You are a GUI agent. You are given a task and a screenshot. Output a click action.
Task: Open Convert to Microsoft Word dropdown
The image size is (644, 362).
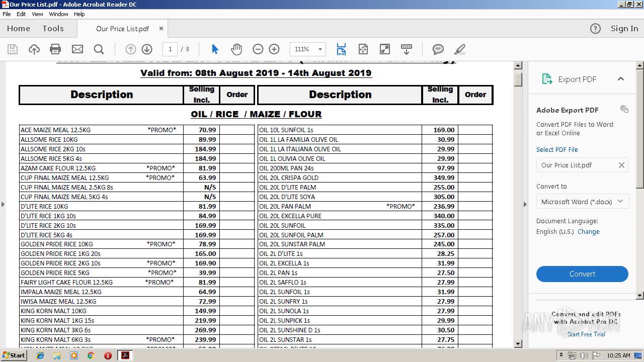[582, 202]
